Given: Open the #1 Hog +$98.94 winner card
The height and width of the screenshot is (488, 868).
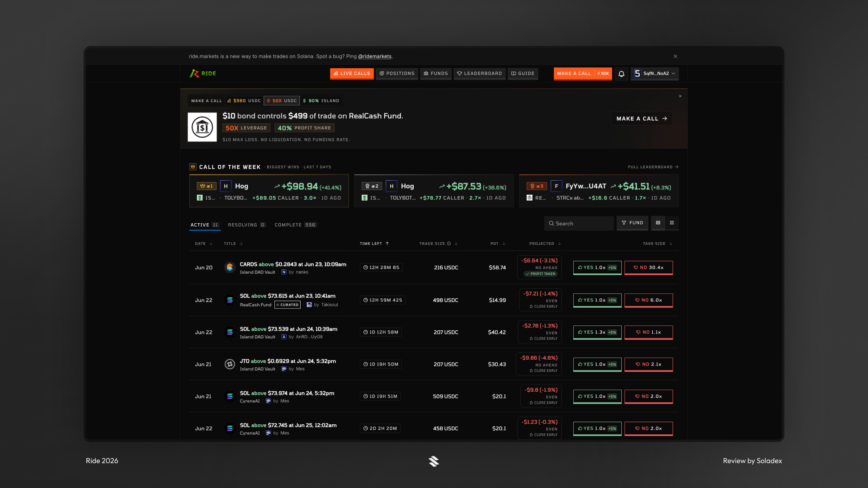Looking at the screenshot, I should pos(269,191).
